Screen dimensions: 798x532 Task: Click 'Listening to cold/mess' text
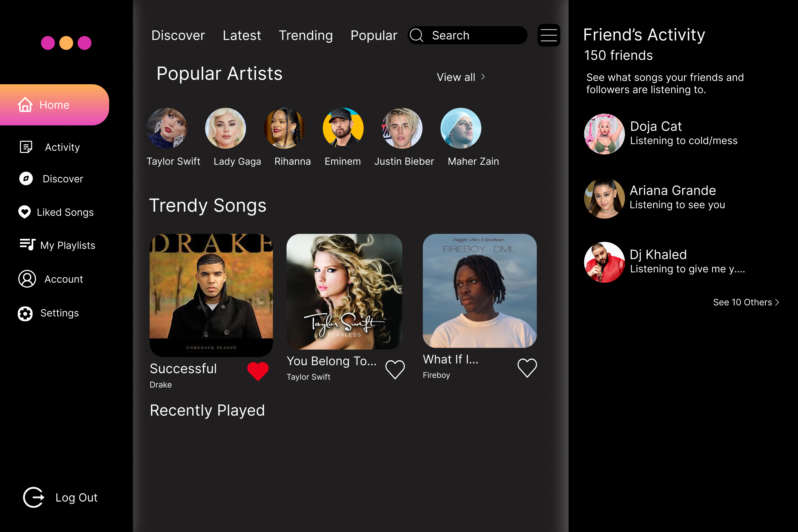pyautogui.click(x=684, y=140)
